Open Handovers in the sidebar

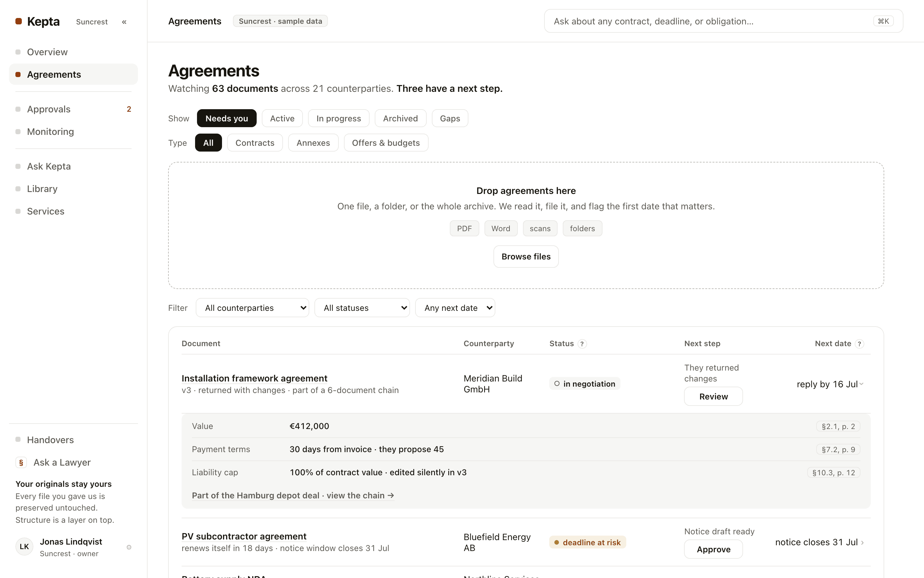tap(73, 440)
